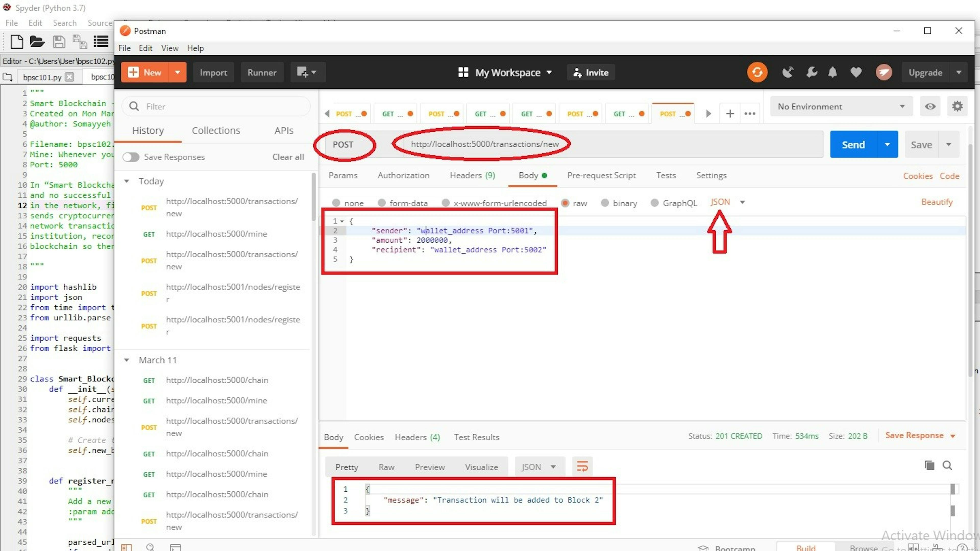Open the No Environment dropdown
The image size is (980, 551).
pyautogui.click(x=841, y=106)
